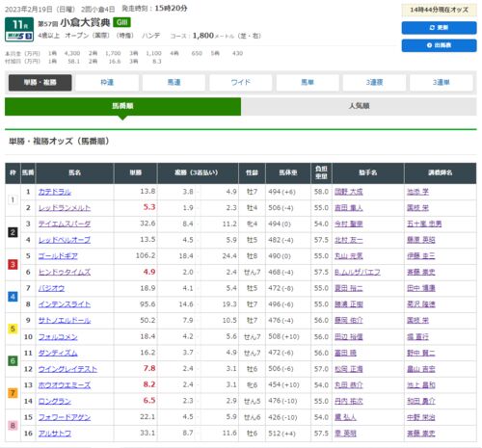Click jockey link B.ムルザバエフ

[358, 273]
